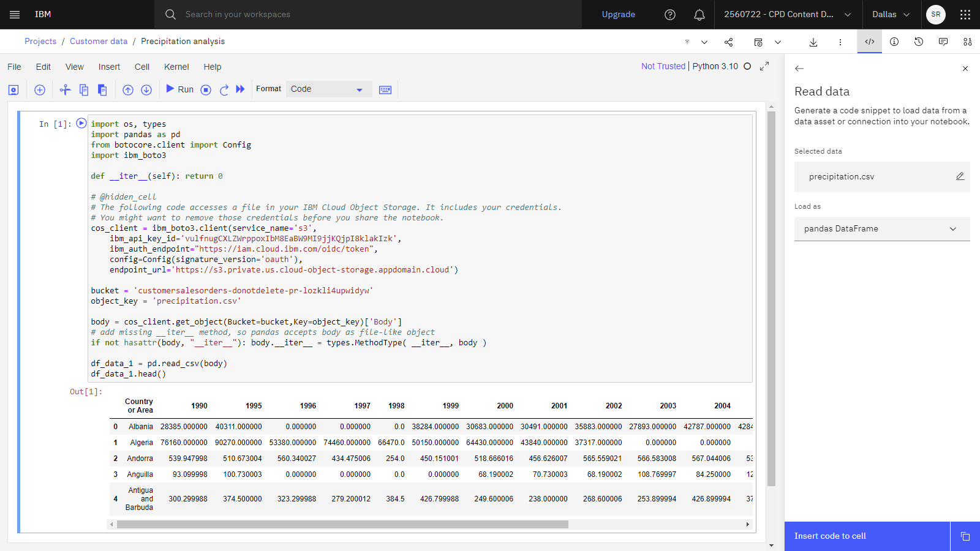Click the Albania row cell
This screenshot has height=551, width=980.
141,427
